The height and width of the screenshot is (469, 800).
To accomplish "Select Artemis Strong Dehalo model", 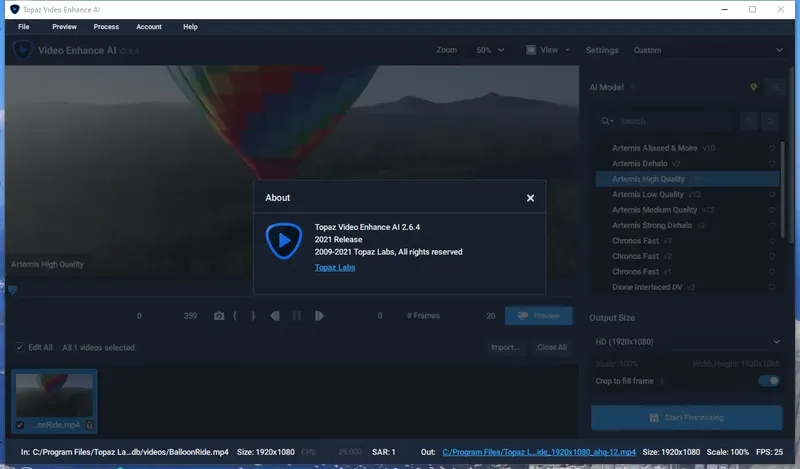I will [x=687, y=225].
